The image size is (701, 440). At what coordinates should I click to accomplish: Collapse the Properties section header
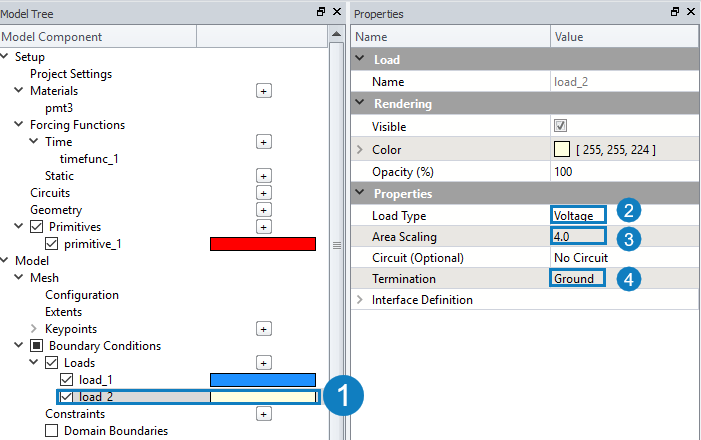tap(359, 193)
